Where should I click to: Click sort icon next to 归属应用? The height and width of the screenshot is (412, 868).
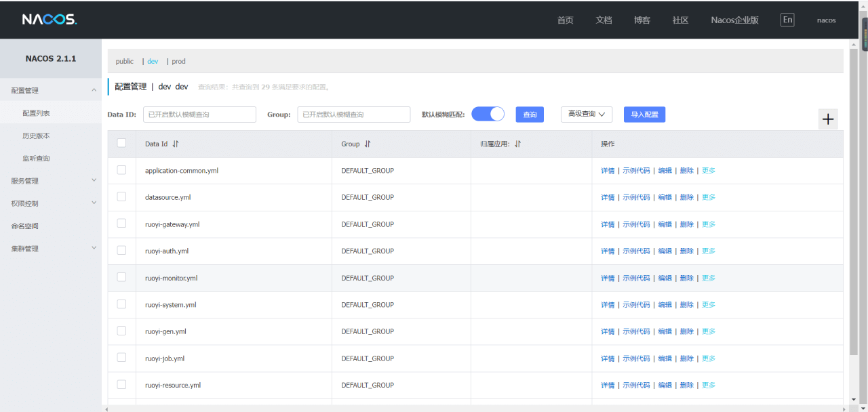[517, 144]
